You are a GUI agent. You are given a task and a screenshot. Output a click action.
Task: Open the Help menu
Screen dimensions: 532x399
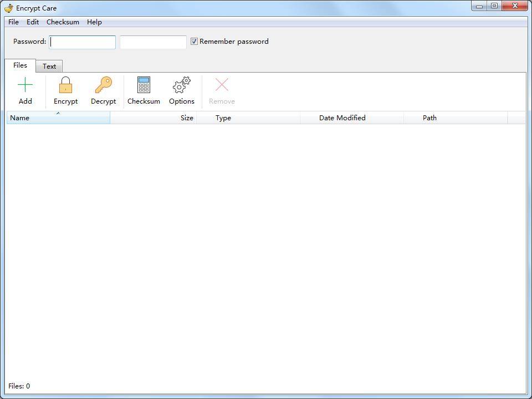(x=94, y=22)
